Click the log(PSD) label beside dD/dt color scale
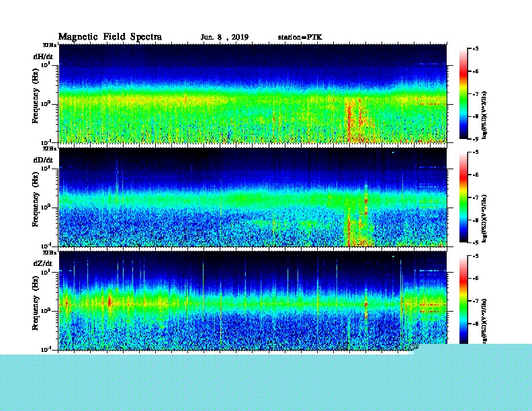Screen dimensions: 532x411 [484, 218]
